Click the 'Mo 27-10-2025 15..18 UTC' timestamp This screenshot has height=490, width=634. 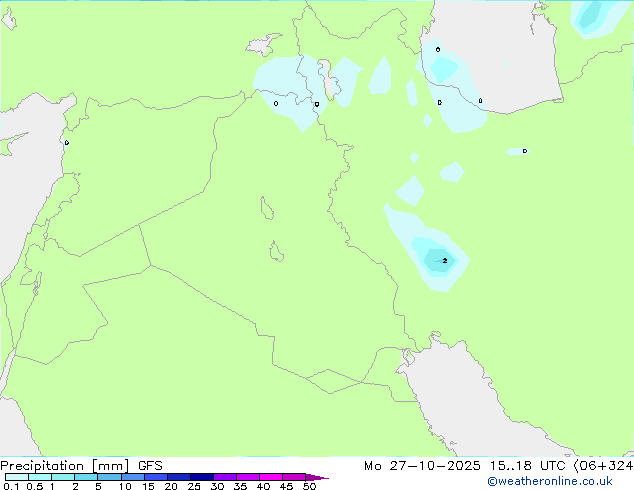click(465, 466)
